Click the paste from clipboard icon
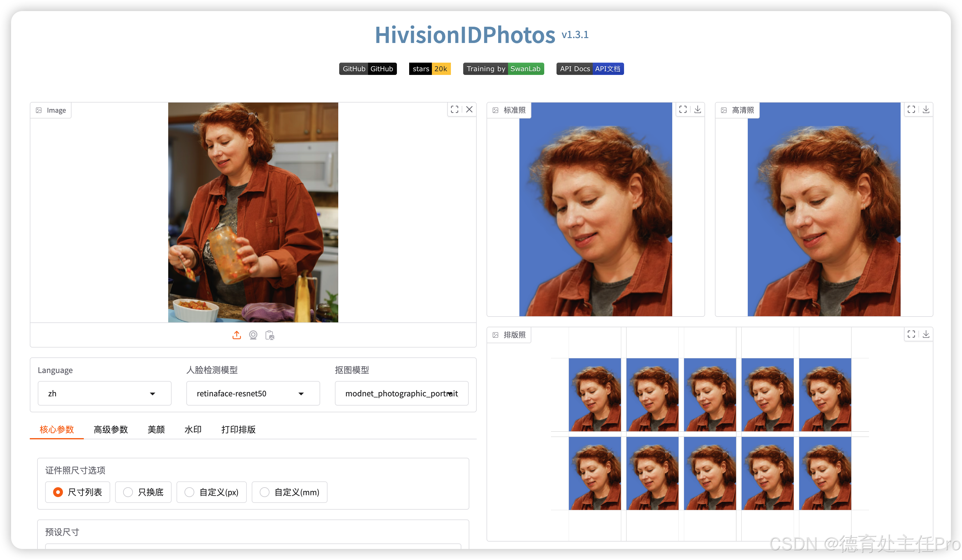This screenshot has width=962, height=560. [x=270, y=335]
